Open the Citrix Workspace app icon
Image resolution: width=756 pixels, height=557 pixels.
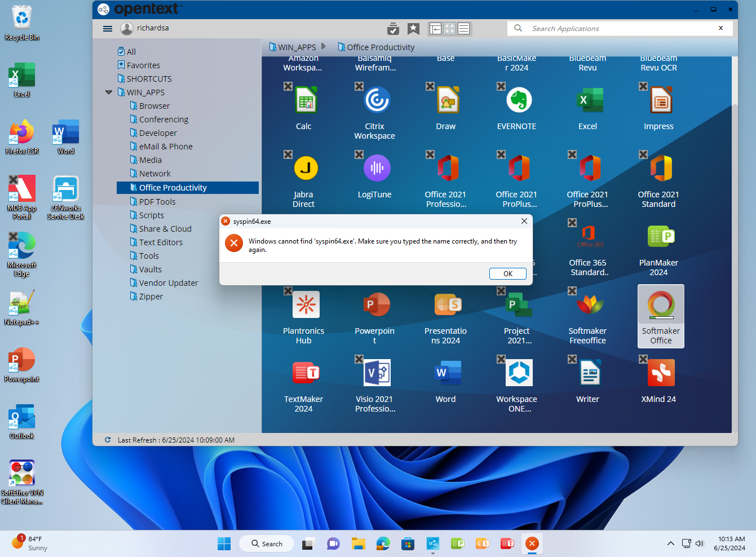pyautogui.click(x=377, y=100)
